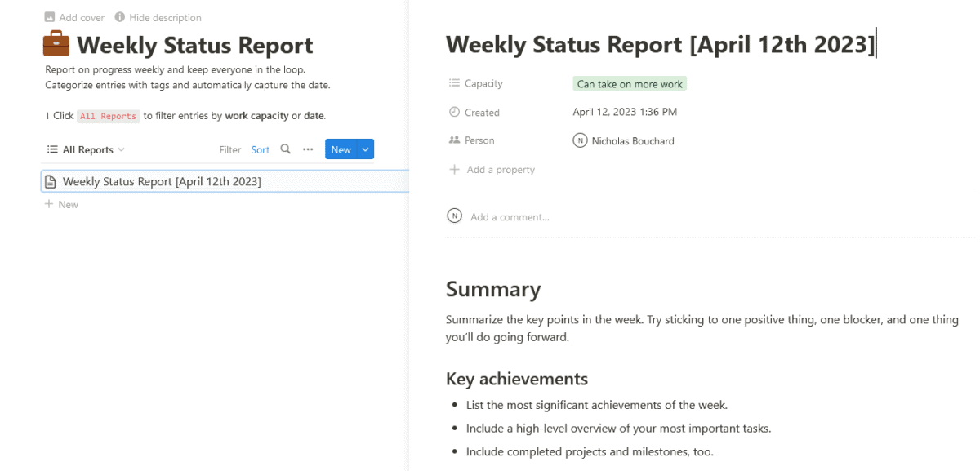The width and height of the screenshot is (980, 471).
Task: Click the plus icon on Add a property
Action: (x=454, y=169)
